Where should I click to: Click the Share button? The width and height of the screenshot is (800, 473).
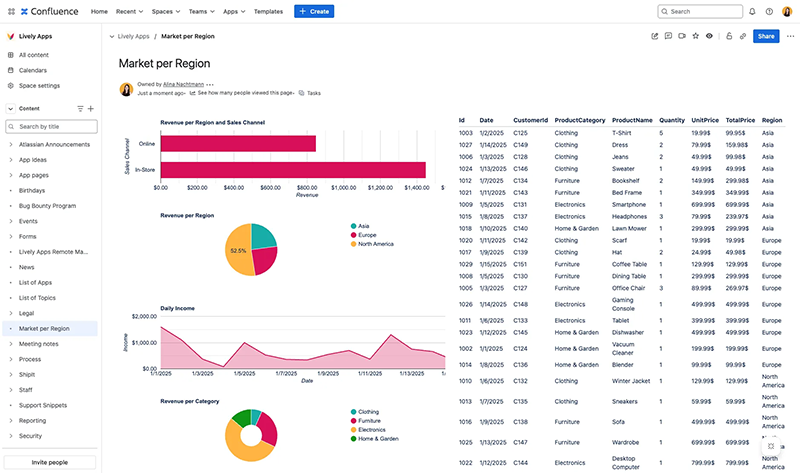pyautogui.click(x=766, y=36)
